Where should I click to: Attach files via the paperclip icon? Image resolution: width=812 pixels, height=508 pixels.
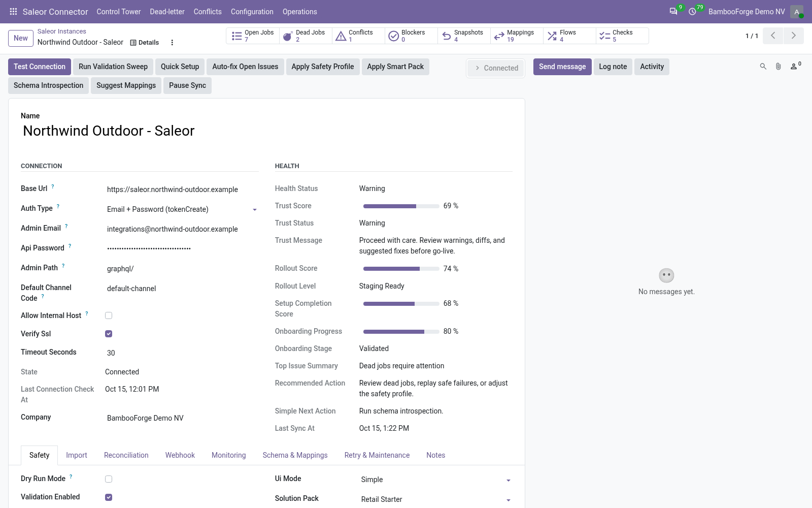click(x=778, y=67)
